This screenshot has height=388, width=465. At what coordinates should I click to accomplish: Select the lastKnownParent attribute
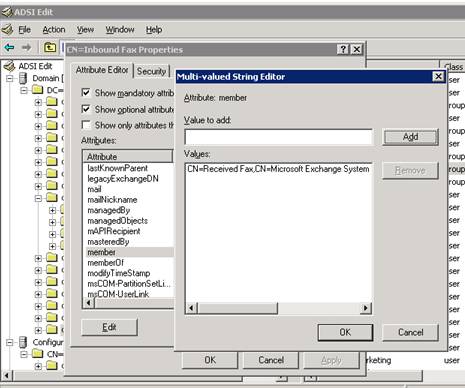(x=117, y=168)
